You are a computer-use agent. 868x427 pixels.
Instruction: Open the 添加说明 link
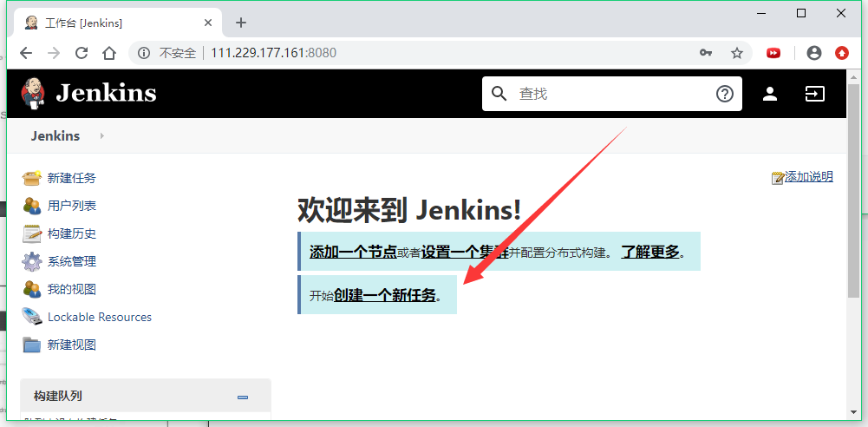(x=809, y=177)
